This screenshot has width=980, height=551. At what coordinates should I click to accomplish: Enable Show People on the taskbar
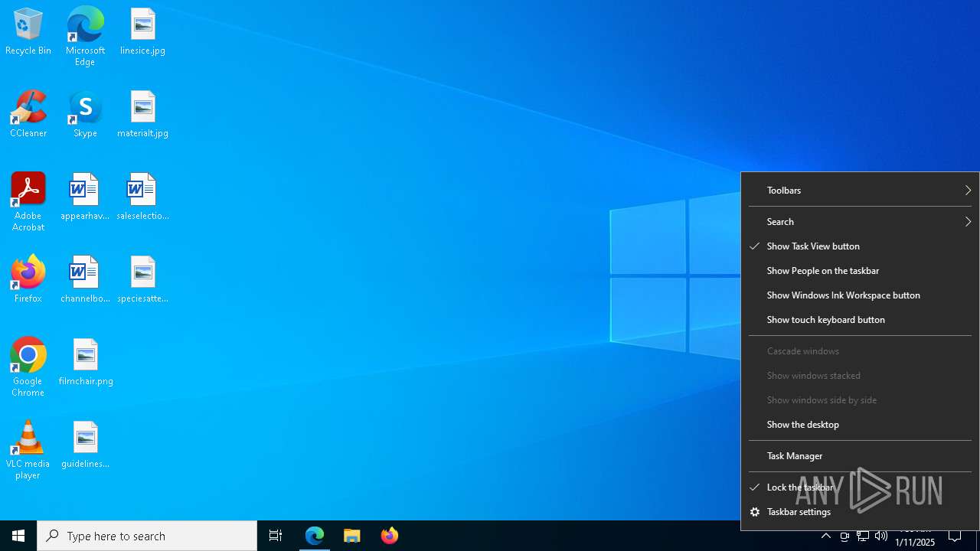point(860,271)
